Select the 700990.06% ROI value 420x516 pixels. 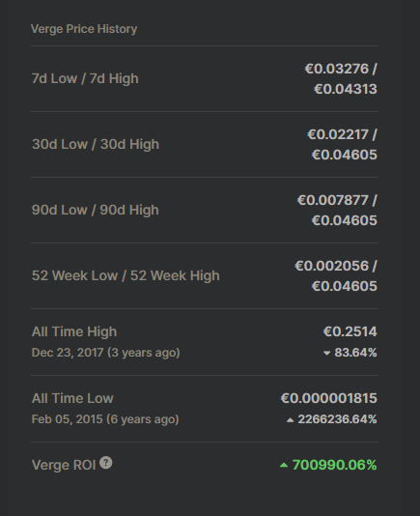[x=334, y=465]
